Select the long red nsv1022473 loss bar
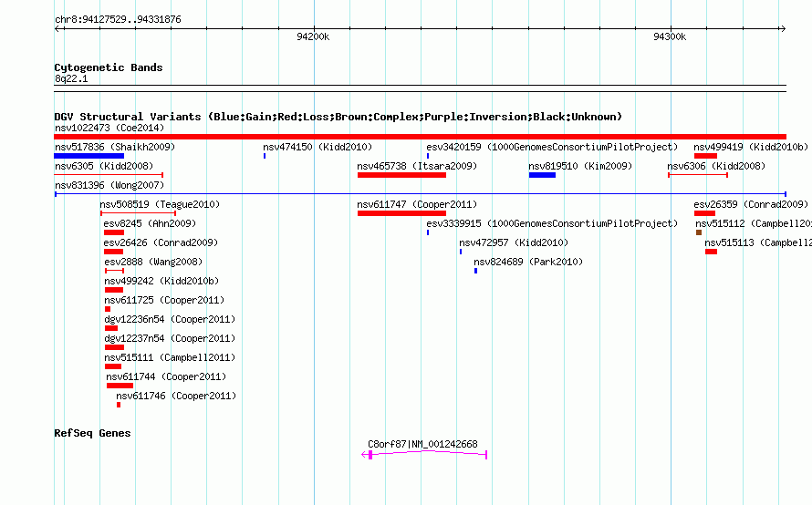812x505 pixels. (x=420, y=137)
